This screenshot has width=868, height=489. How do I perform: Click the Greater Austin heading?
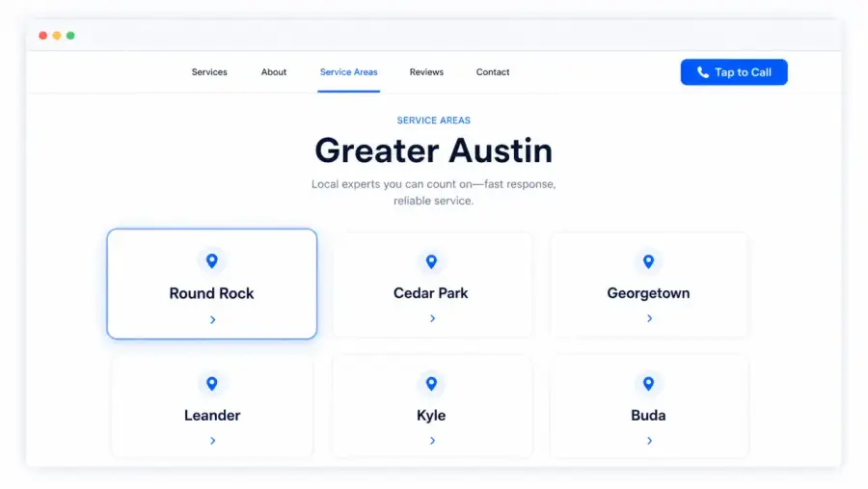click(x=433, y=150)
